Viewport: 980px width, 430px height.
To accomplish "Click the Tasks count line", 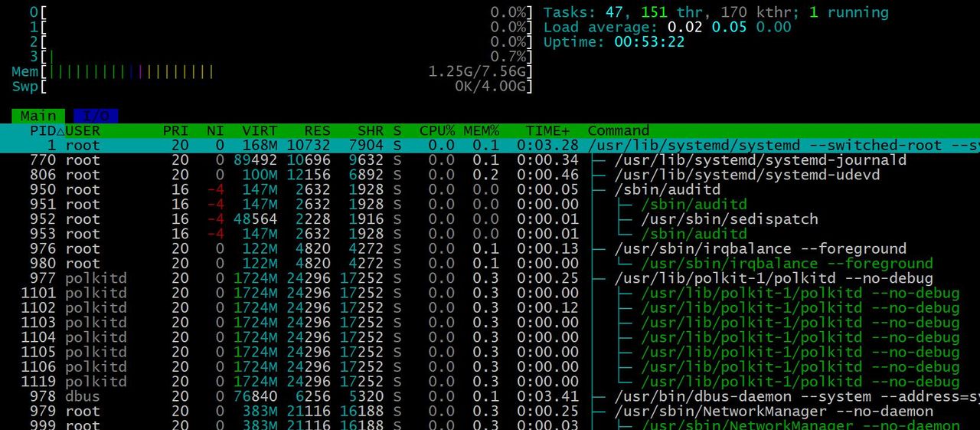I will click(x=716, y=12).
